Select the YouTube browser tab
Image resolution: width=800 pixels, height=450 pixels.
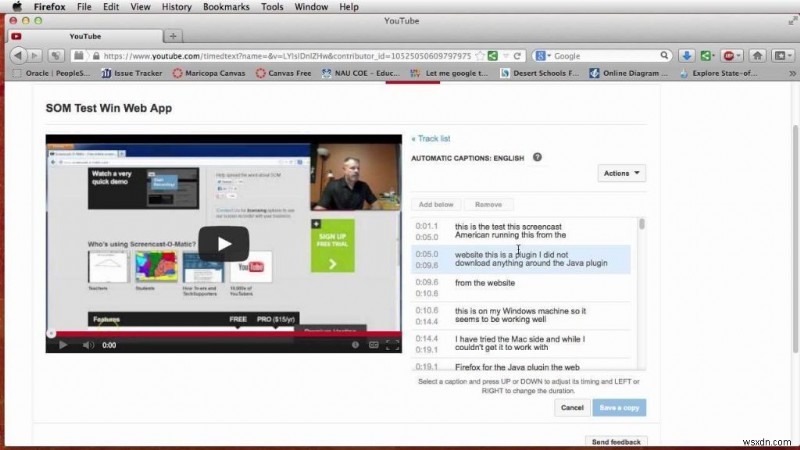pyautogui.click(x=85, y=36)
